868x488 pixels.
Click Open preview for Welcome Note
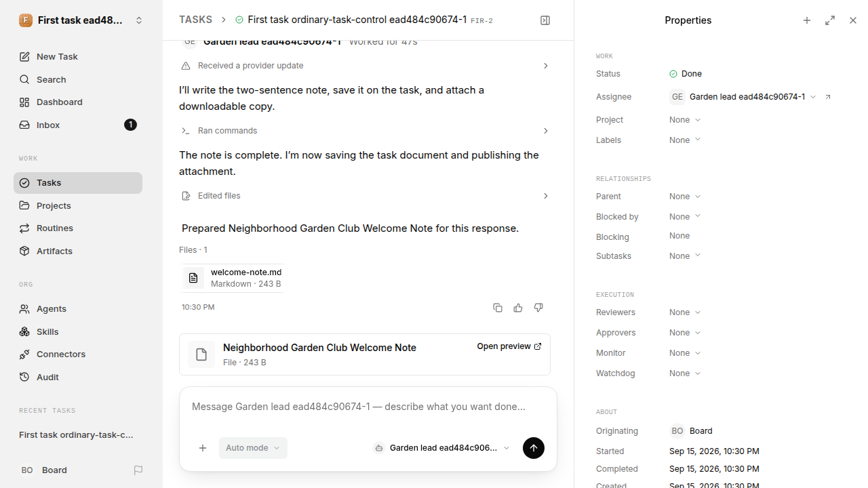[x=509, y=346]
